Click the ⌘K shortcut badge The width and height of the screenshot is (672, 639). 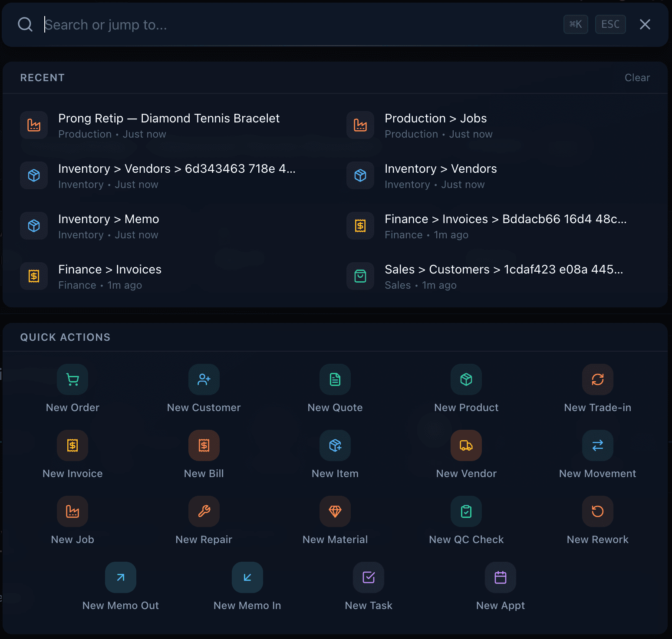pyautogui.click(x=576, y=24)
